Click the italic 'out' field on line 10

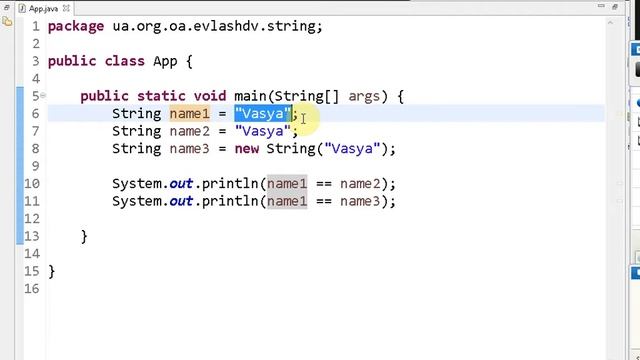point(181,184)
